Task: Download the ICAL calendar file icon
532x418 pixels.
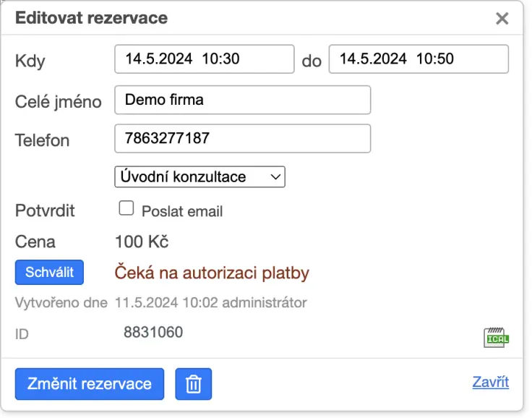Action: (x=496, y=337)
